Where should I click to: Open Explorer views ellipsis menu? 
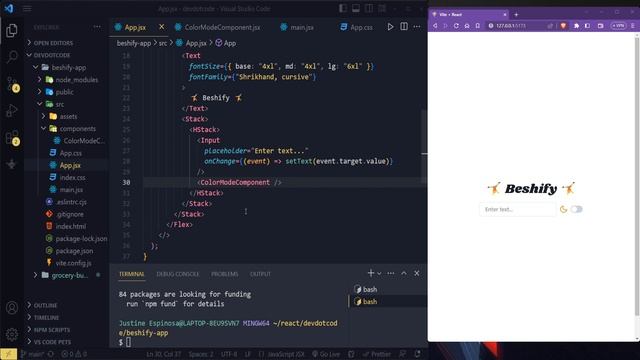tap(97, 27)
